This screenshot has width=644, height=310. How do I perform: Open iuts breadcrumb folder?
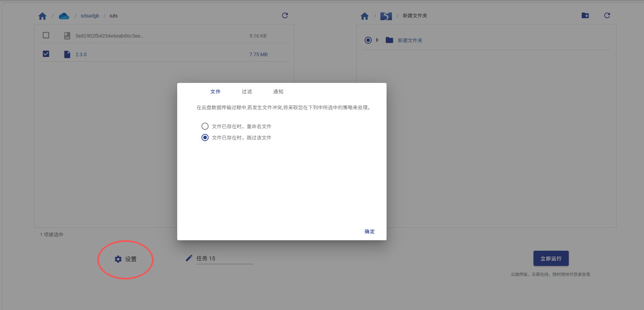click(x=114, y=16)
